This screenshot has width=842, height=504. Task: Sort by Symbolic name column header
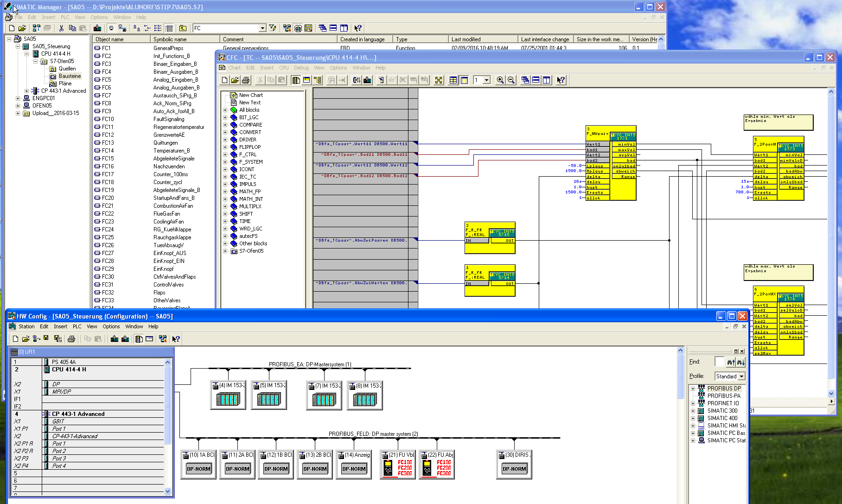point(185,39)
